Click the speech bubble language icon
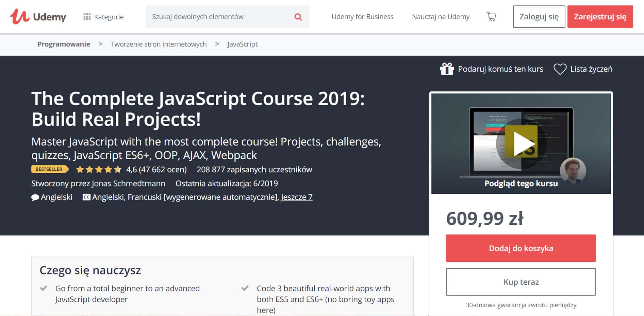This screenshot has height=316, width=644. 35,197
